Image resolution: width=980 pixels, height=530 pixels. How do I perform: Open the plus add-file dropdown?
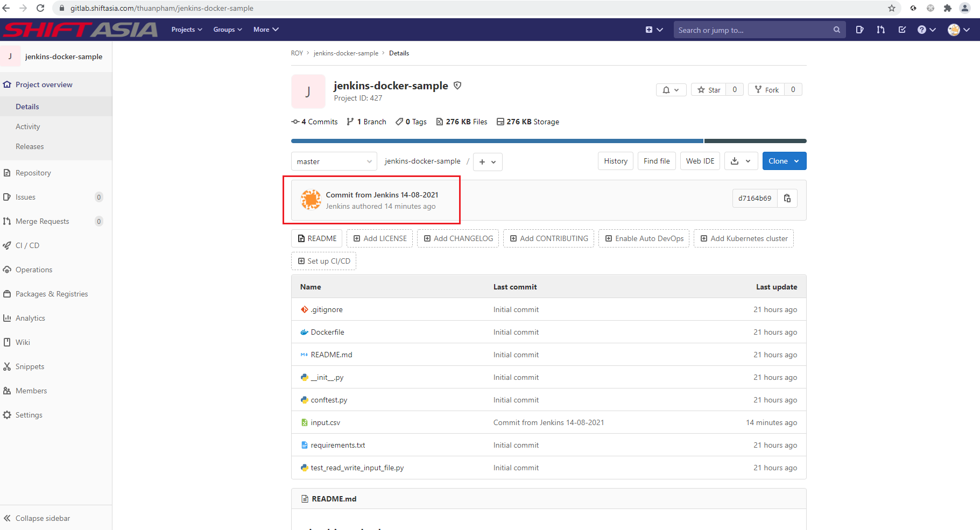(488, 161)
